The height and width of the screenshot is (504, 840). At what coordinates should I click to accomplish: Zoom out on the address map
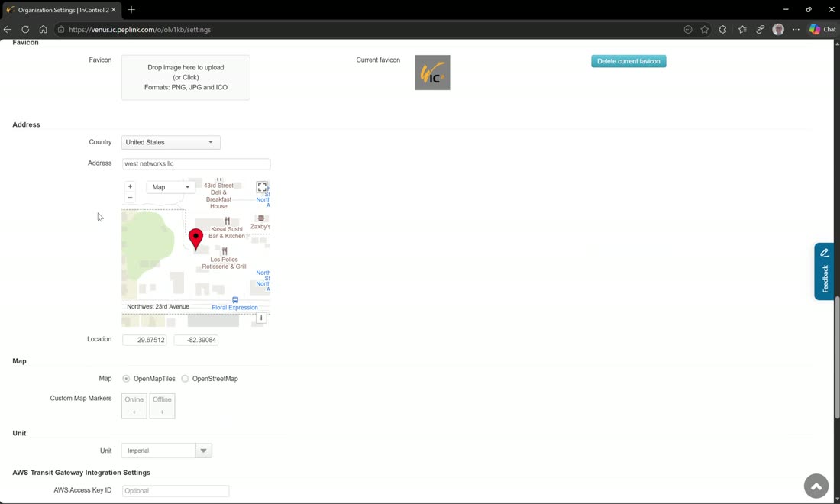(130, 197)
